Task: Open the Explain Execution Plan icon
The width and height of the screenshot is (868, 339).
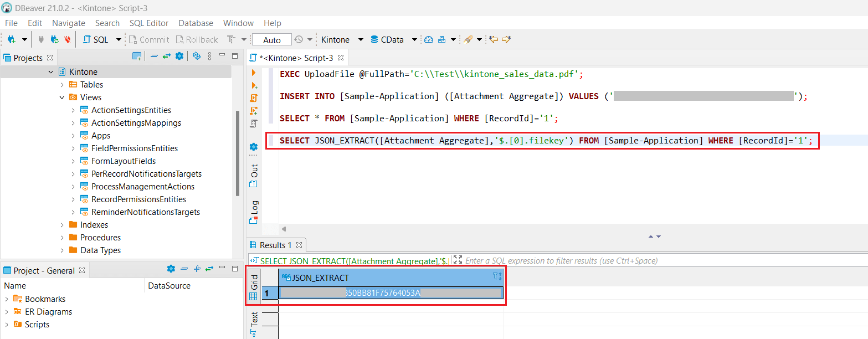Action: pos(253,122)
